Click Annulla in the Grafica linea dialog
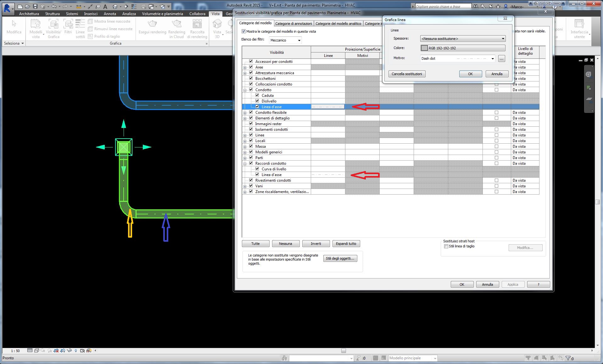Viewport: 603px width, 364px height. (x=497, y=74)
